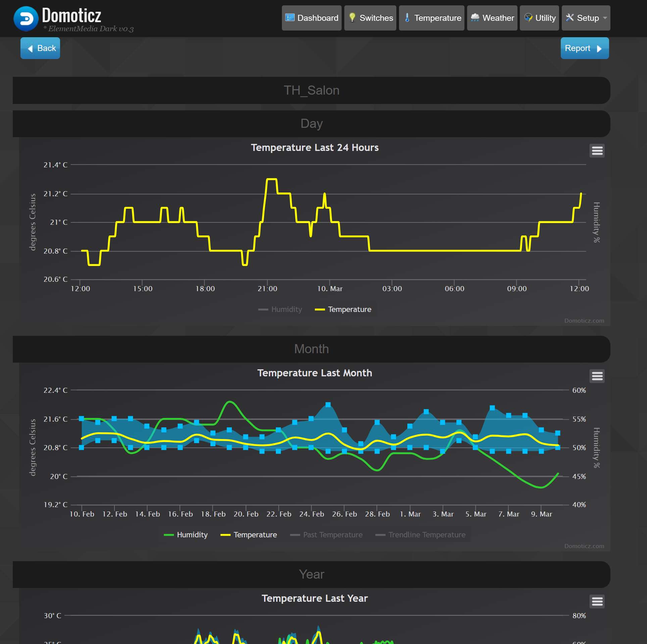Click the Day section header
This screenshot has height=644, width=647.
point(311,123)
